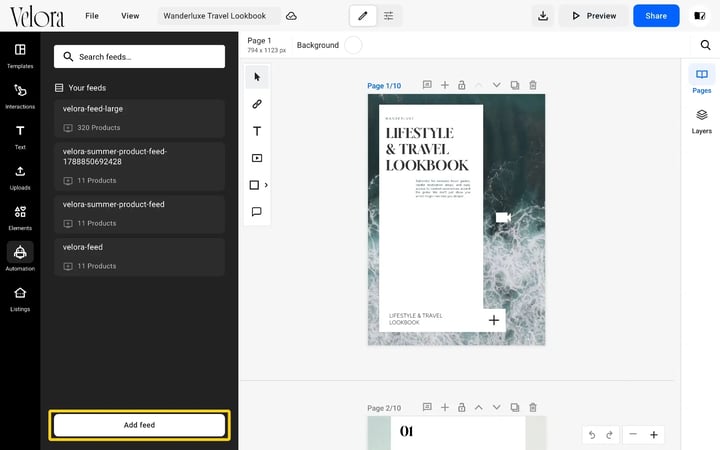The image size is (720, 450).
Task: Open the File menu
Action: tap(92, 16)
